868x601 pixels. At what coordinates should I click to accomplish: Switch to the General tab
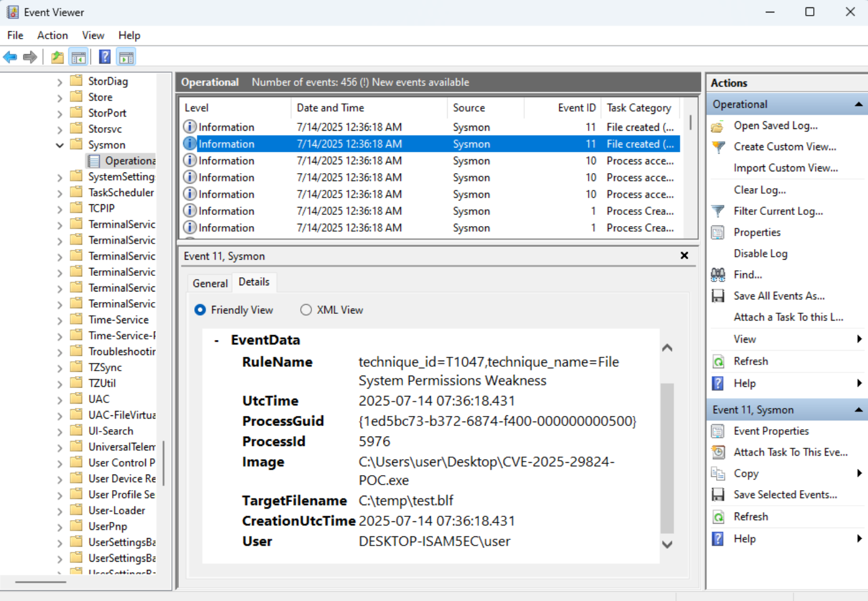(x=210, y=283)
